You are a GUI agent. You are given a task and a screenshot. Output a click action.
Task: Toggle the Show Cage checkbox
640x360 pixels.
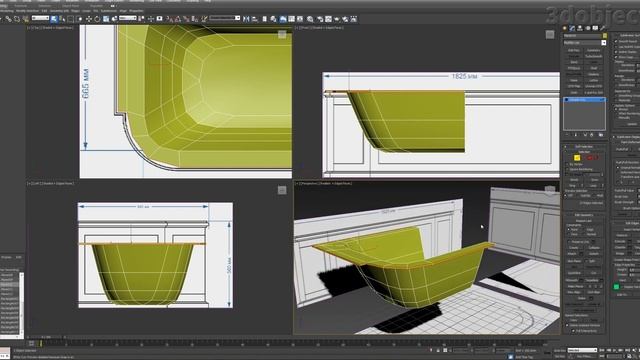point(616,57)
